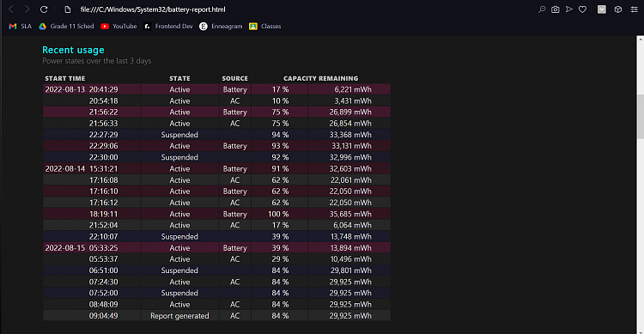
Task: Take a snapshot with the camera icon
Action: point(556,9)
